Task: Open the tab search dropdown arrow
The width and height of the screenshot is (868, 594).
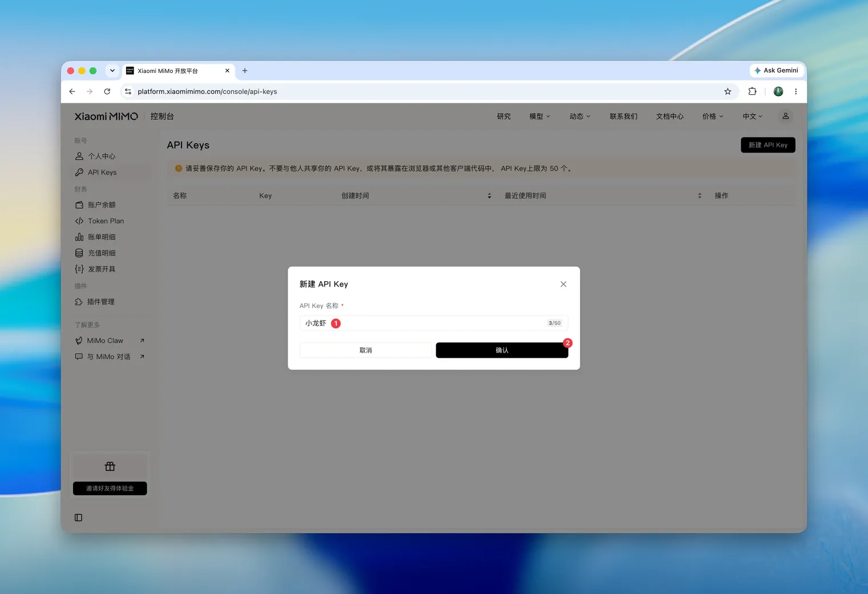Action: click(x=112, y=71)
